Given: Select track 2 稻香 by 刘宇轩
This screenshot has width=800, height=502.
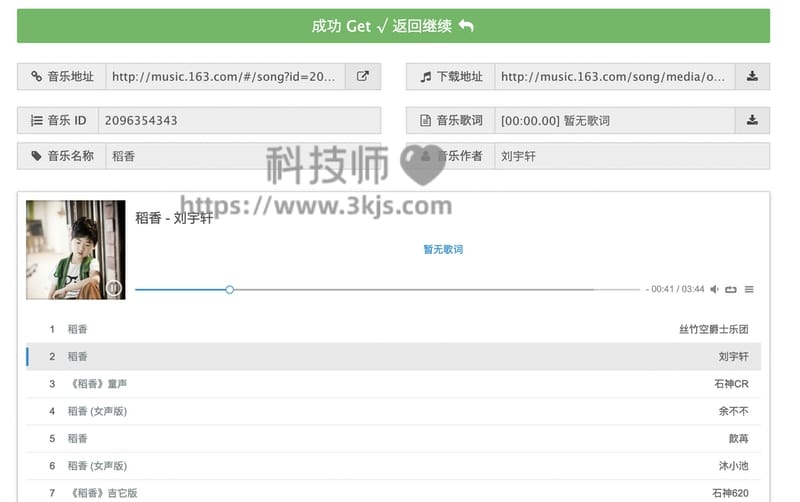Looking at the screenshot, I should pos(393,357).
